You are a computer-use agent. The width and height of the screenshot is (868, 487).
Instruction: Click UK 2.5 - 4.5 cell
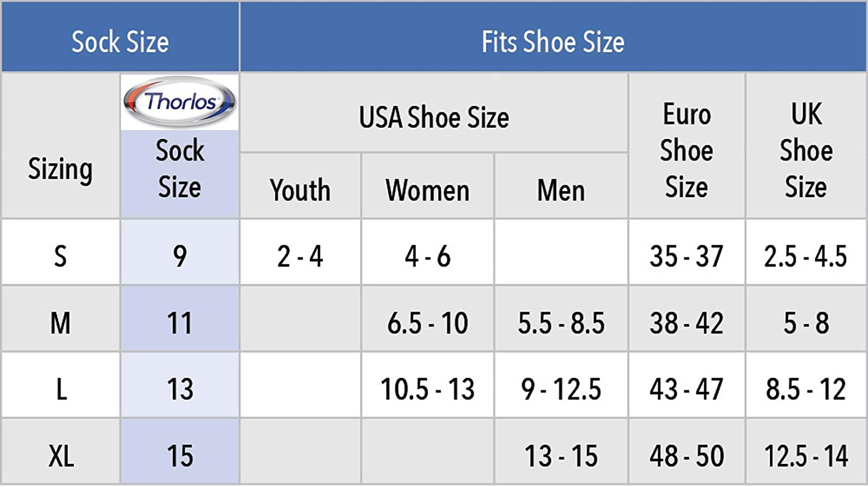pyautogui.click(x=806, y=256)
